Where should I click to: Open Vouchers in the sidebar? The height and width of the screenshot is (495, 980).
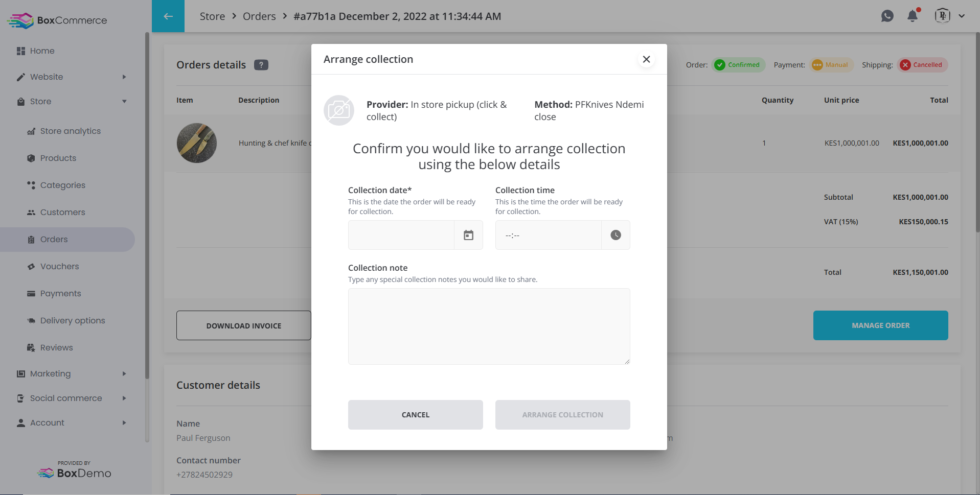(60, 267)
